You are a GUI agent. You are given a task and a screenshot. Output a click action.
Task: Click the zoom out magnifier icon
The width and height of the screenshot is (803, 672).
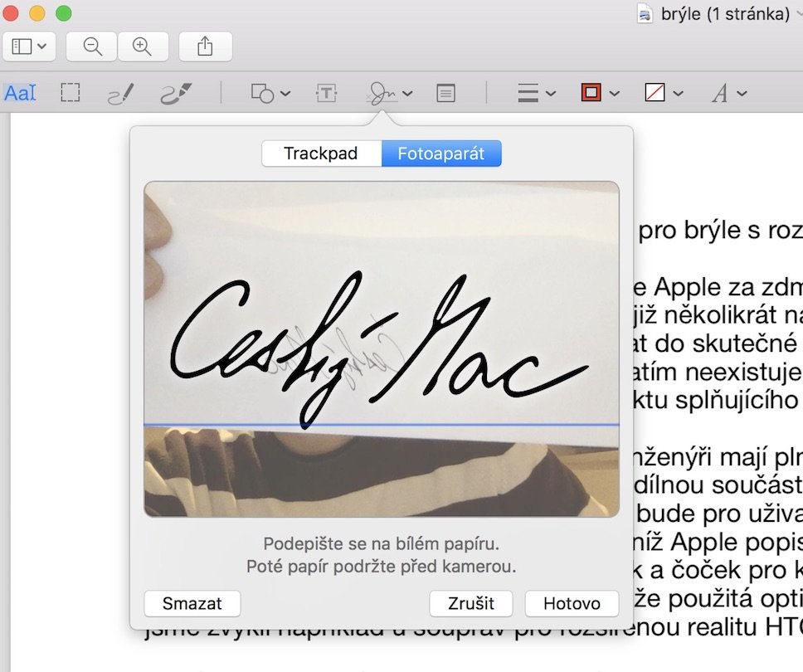[92, 46]
